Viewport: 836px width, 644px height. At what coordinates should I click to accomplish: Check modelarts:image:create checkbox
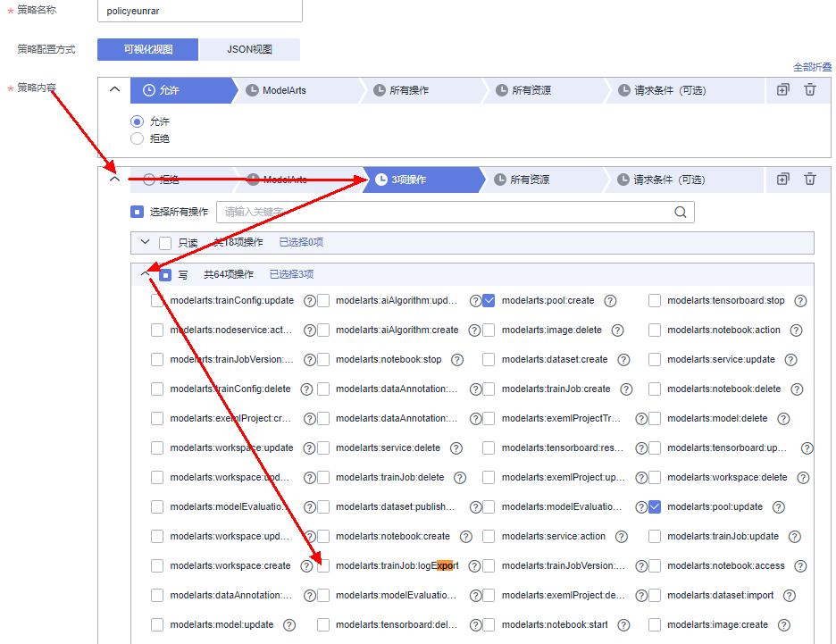point(655,625)
